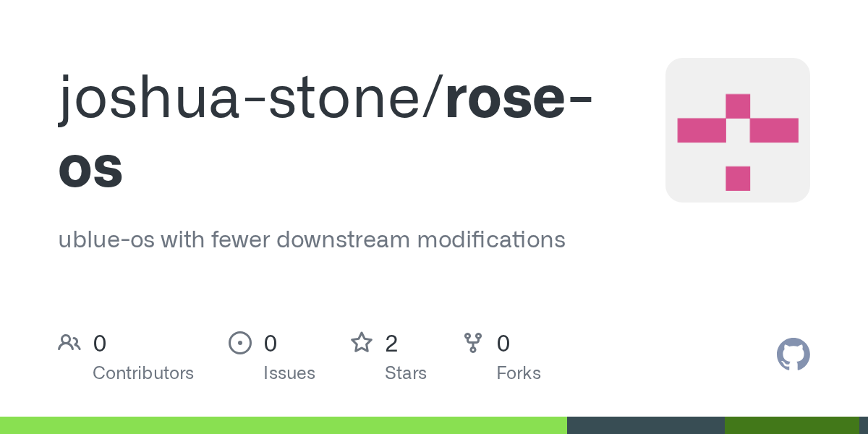Click the ublue-os repository description text

coord(312,239)
